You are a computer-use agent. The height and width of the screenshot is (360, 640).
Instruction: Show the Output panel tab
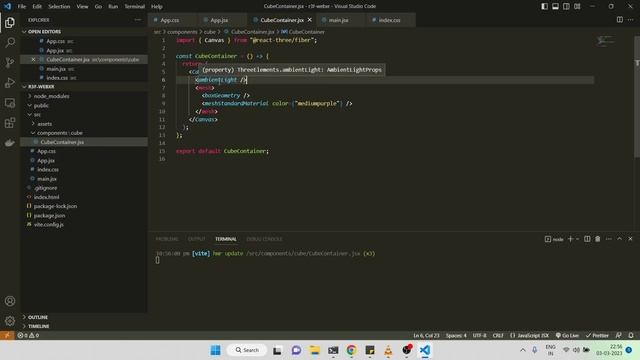pyautogui.click(x=196, y=239)
